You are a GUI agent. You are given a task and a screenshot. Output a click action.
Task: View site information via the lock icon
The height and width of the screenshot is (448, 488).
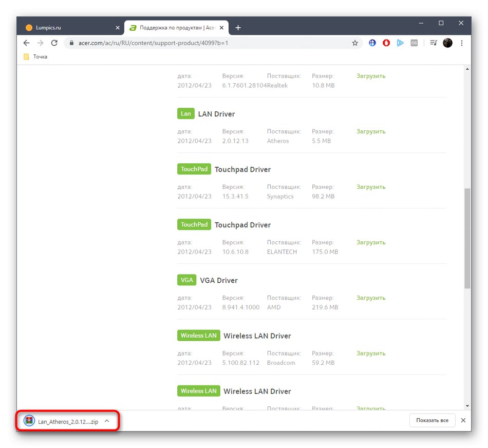[x=71, y=43]
